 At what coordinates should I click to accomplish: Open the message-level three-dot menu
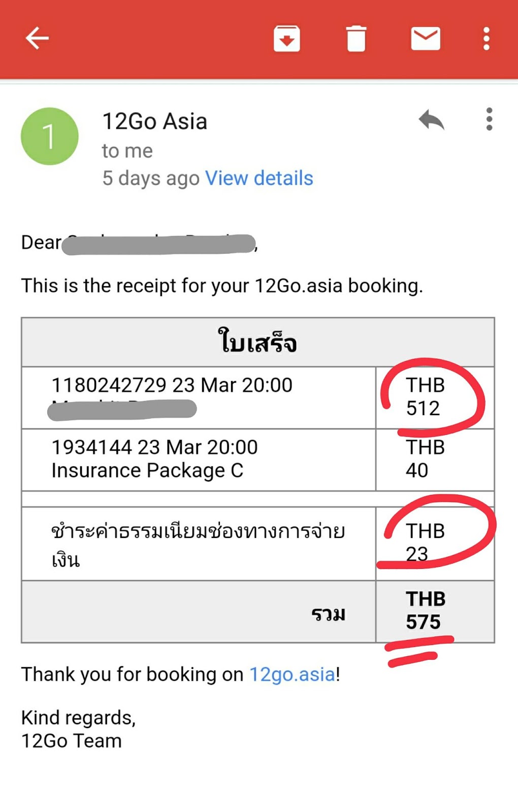coord(489,119)
